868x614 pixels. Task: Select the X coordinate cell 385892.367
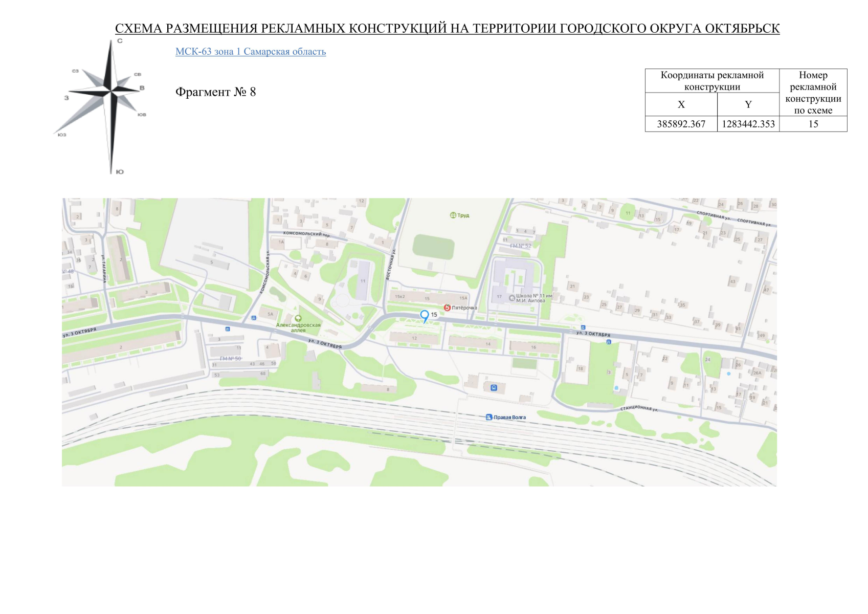coord(681,124)
